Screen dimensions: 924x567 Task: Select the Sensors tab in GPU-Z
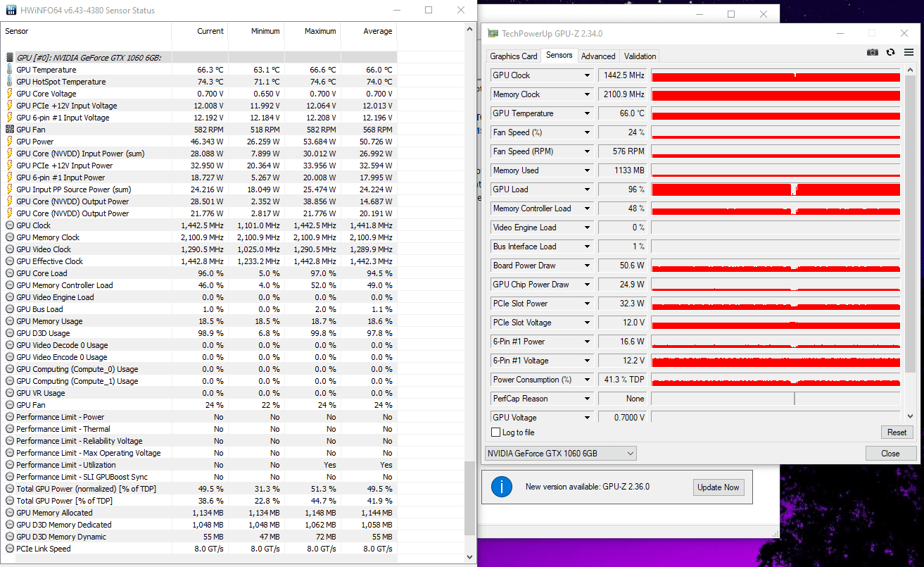[x=559, y=55]
